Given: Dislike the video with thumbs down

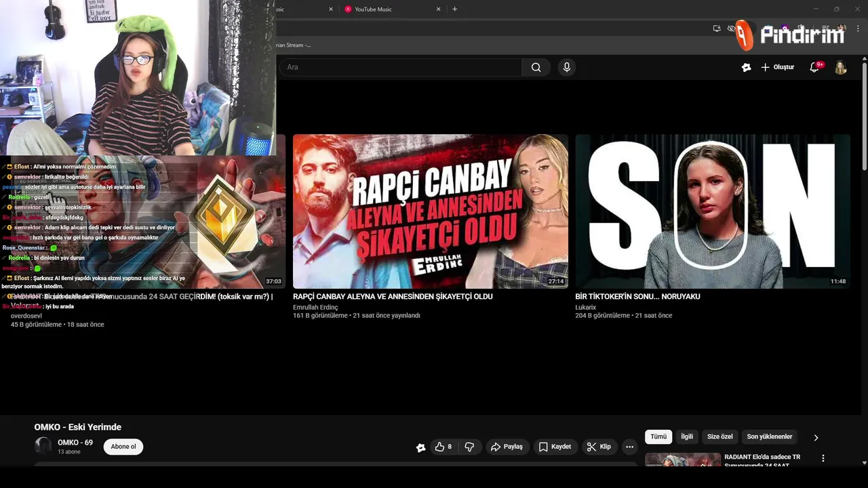Looking at the screenshot, I should (x=469, y=447).
